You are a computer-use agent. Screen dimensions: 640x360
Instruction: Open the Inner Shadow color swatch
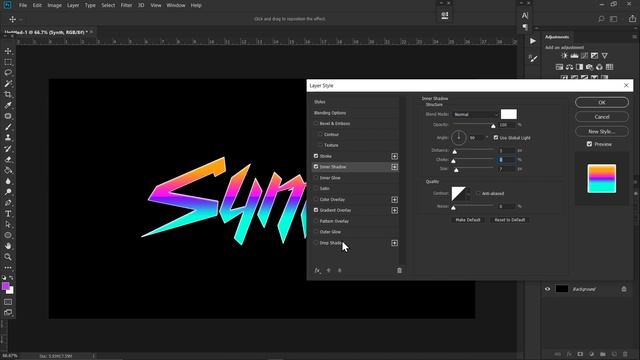point(509,114)
